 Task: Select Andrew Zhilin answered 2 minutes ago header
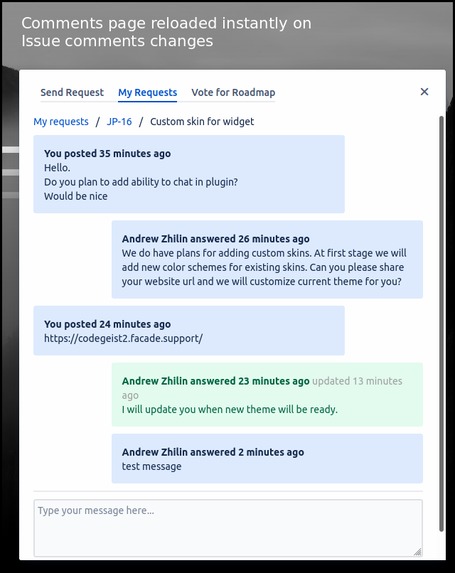(x=213, y=452)
